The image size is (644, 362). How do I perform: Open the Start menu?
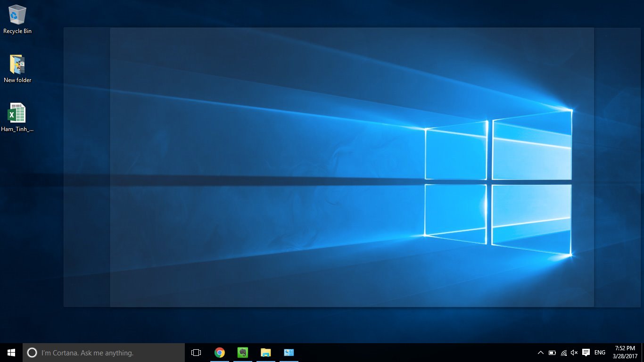pyautogui.click(x=10, y=352)
